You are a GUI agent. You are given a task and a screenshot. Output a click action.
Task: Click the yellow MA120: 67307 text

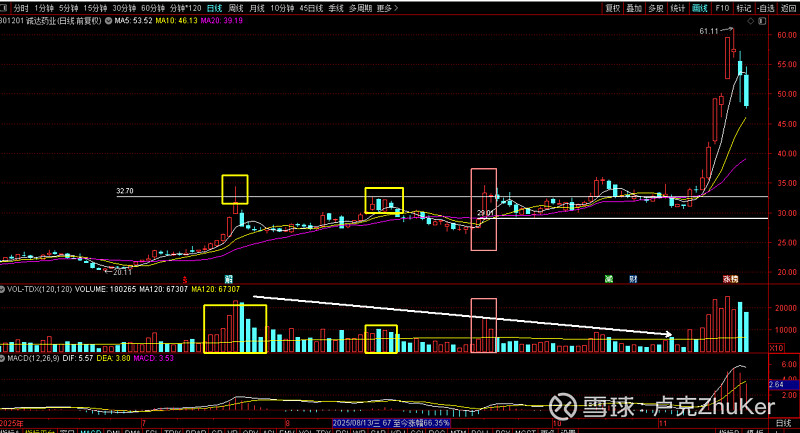click(x=215, y=289)
